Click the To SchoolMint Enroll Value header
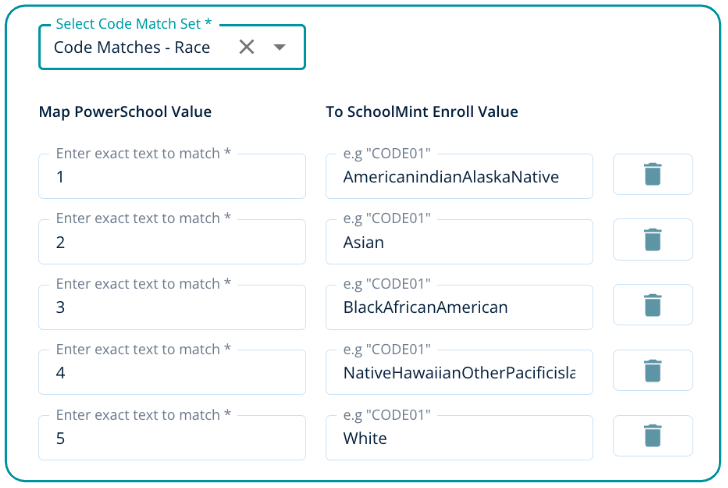This screenshot has width=728, height=488. tap(422, 112)
